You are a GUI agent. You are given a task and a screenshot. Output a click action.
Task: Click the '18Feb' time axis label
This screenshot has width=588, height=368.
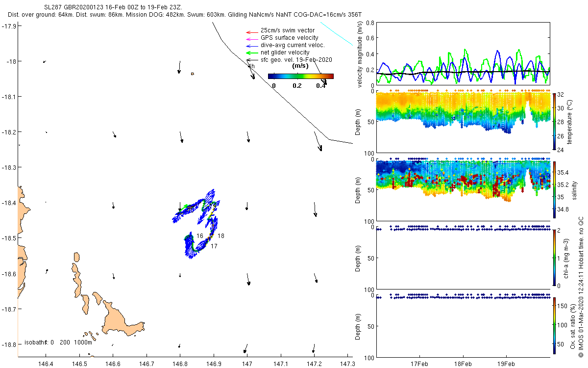[463, 364]
